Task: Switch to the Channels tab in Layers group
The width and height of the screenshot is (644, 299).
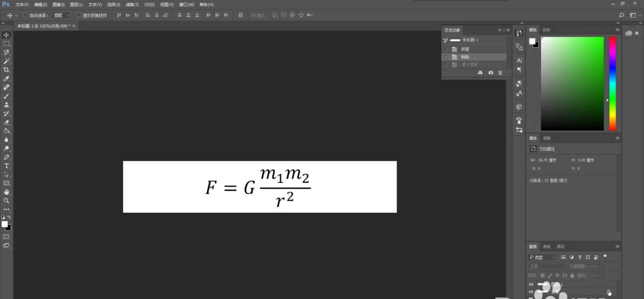Action: point(547,246)
